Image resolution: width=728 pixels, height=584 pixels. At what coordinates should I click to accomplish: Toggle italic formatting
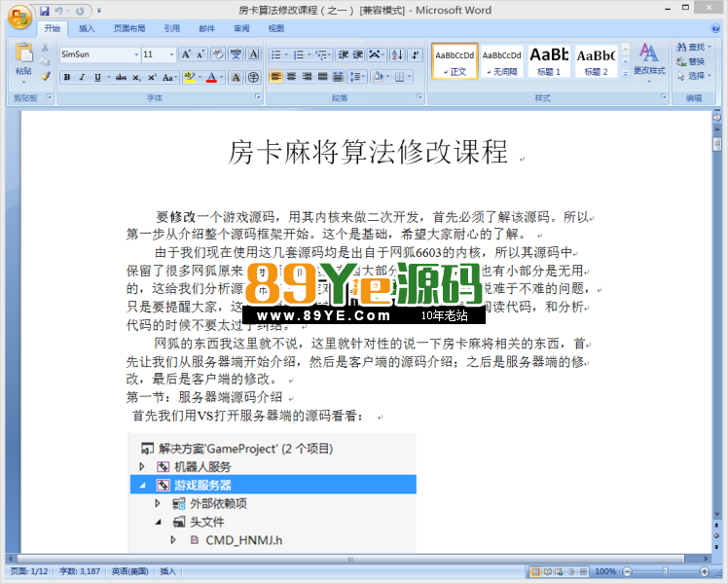82,77
